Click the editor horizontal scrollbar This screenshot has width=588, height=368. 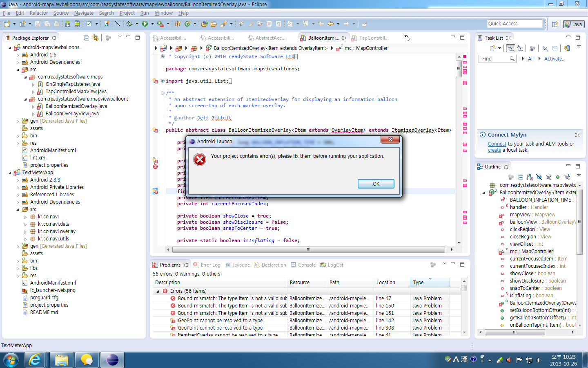click(x=308, y=249)
